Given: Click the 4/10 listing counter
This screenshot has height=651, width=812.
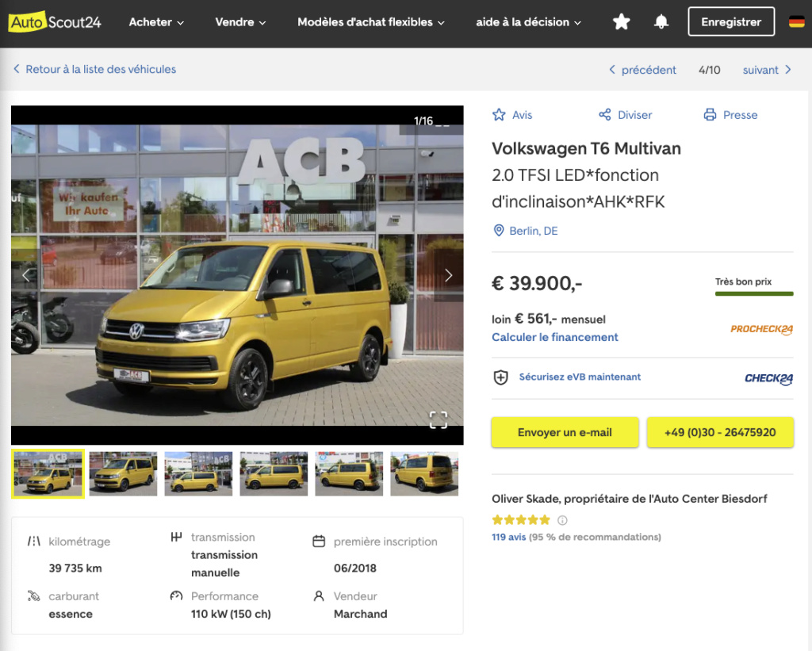Looking at the screenshot, I should 710,70.
